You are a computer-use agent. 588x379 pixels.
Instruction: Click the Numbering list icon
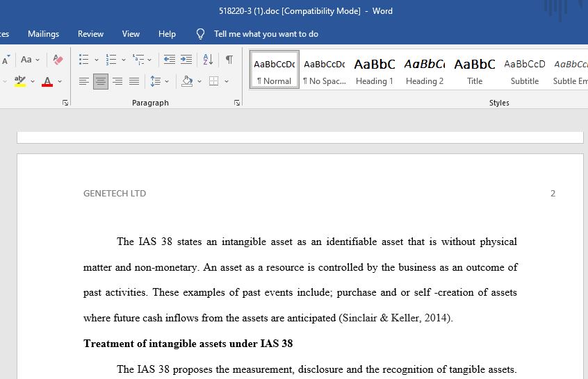pyautogui.click(x=111, y=60)
